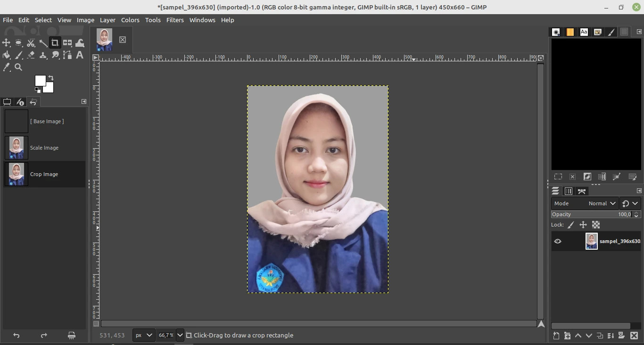Open the px unit dropdown
Viewport: 644px width, 345px height.
[x=144, y=335]
